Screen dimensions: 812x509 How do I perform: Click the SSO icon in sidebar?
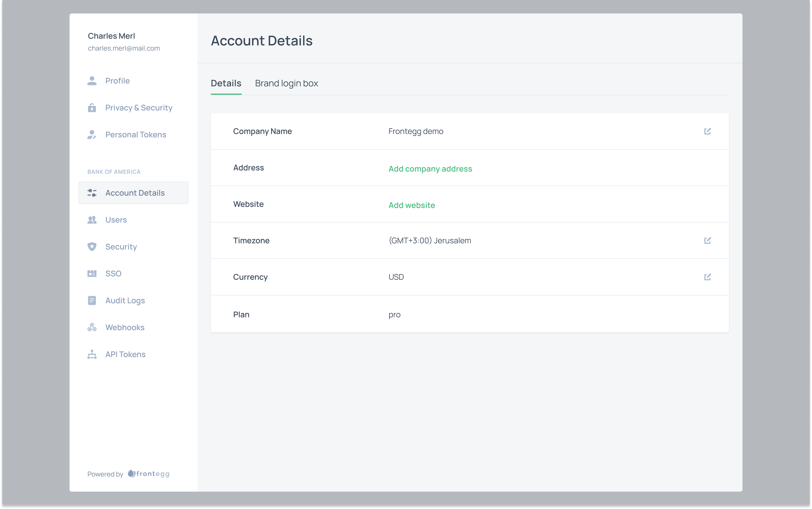click(92, 273)
